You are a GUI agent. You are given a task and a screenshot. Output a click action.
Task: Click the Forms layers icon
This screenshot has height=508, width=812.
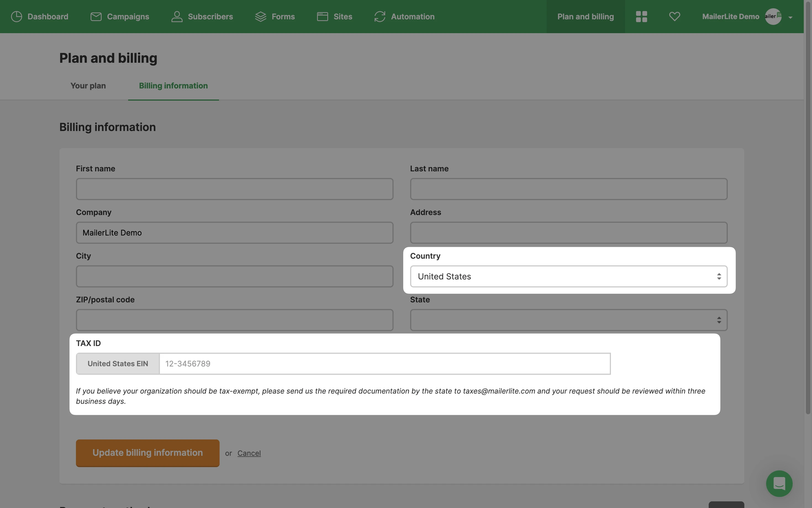click(260, 17)
